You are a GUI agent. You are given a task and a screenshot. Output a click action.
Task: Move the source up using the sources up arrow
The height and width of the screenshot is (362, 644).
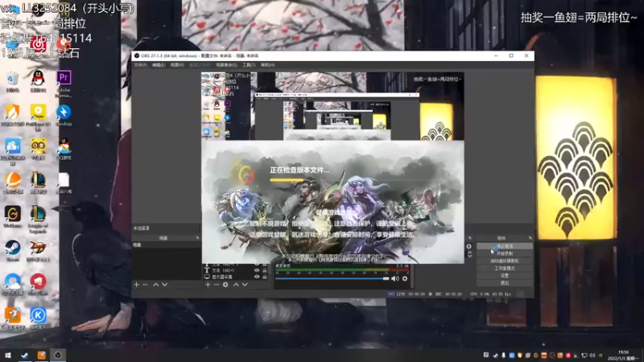point(236,285)
